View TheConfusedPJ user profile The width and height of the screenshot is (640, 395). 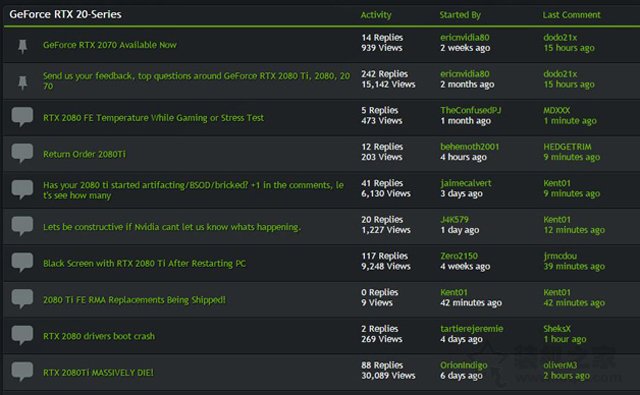[x=471, y=110]
